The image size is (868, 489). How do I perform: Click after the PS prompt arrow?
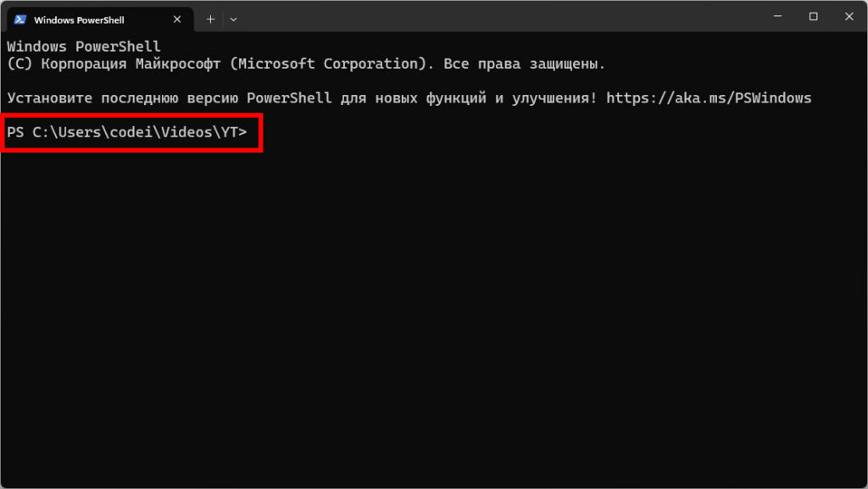(253, 133)
